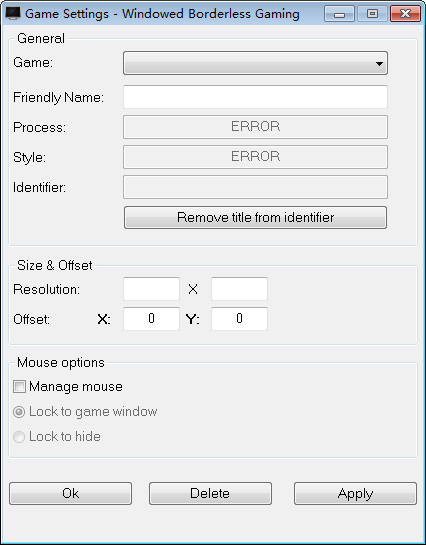The image size is (426, 545).
Task: Focus the Friendly Name text field
Action: click(255, 97)
